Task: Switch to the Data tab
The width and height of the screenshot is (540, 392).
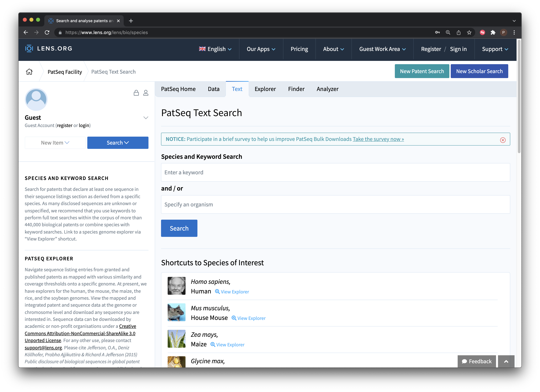Action: click(213, 89)
